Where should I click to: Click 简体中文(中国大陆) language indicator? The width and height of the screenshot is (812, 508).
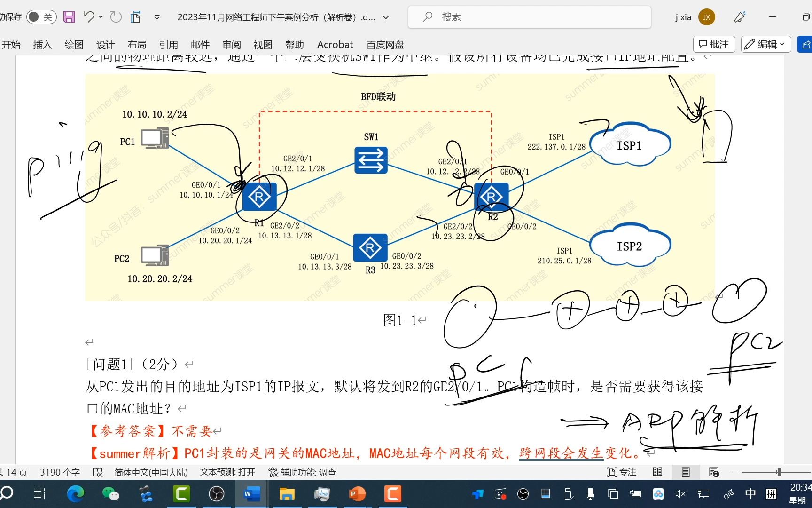click(151, 472)
